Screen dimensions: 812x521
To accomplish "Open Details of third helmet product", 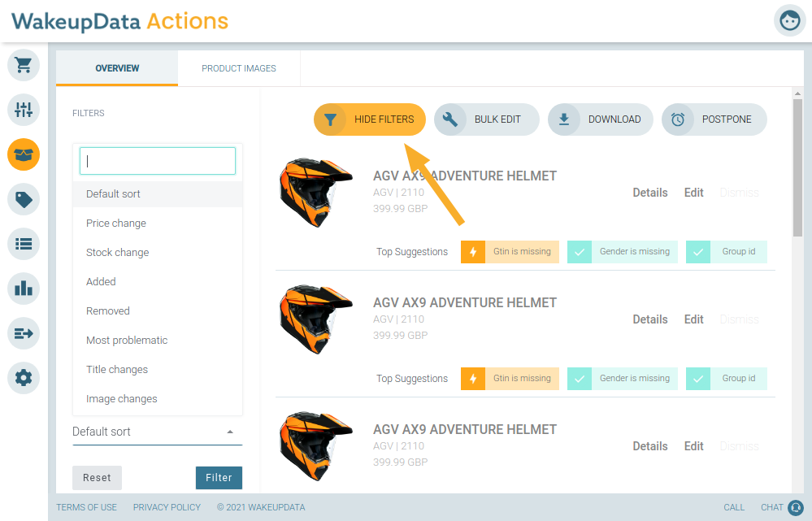I will [x=650, y=446].
